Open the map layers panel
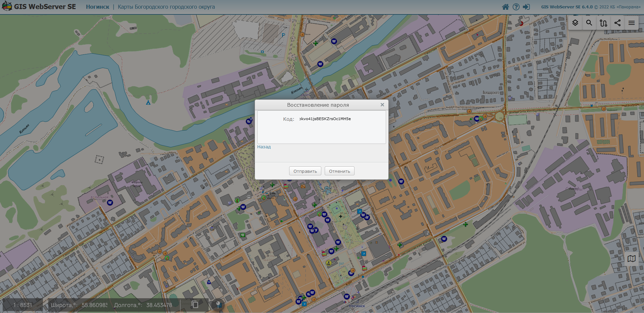The image size is (644, 313). point(575,23)
